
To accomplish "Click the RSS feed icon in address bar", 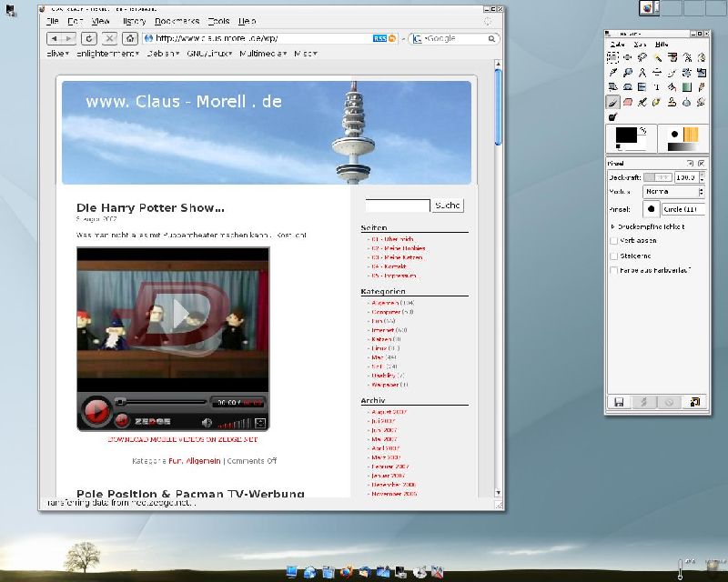I will point(379,38).
